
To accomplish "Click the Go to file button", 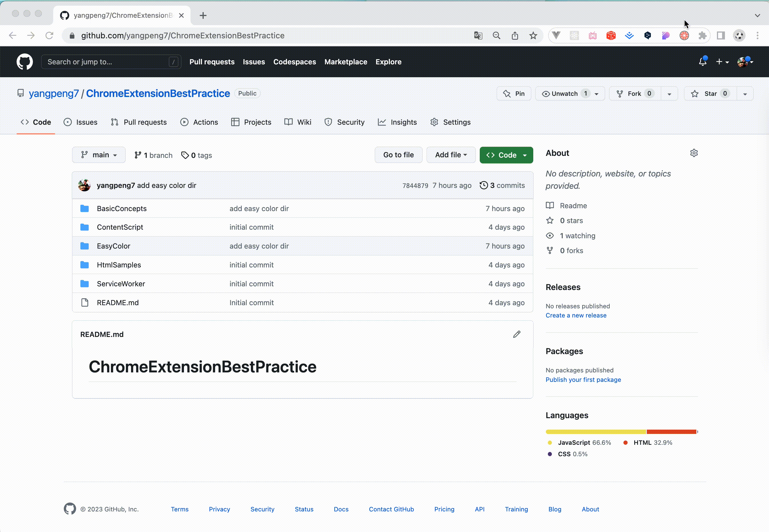I will [x=398, y=155].
